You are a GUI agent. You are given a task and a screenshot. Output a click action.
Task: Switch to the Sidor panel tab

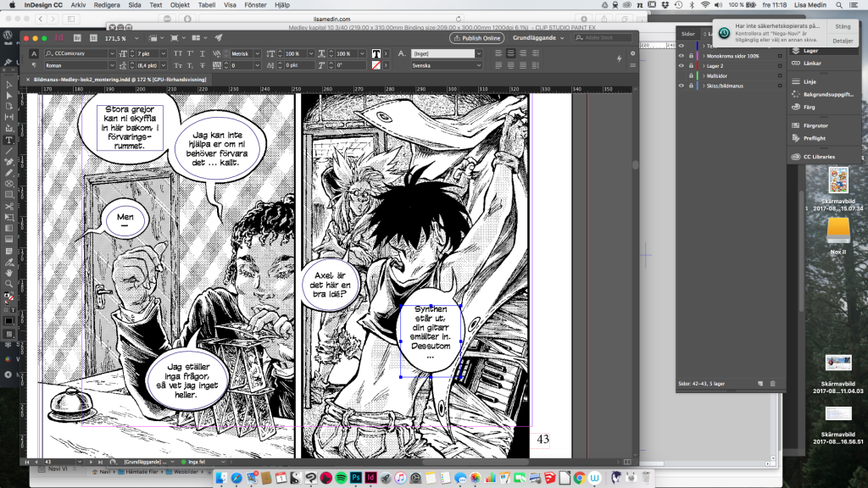tap(688, 34)
